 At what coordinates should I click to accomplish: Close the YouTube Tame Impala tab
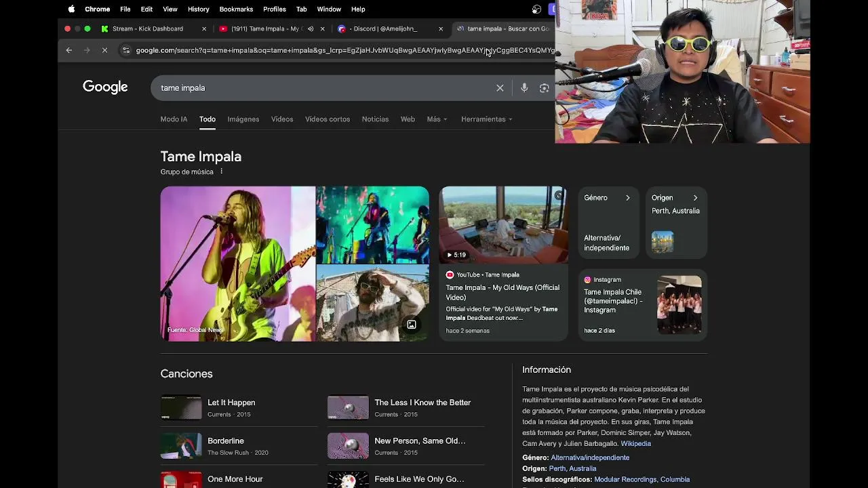coord(323,29)
